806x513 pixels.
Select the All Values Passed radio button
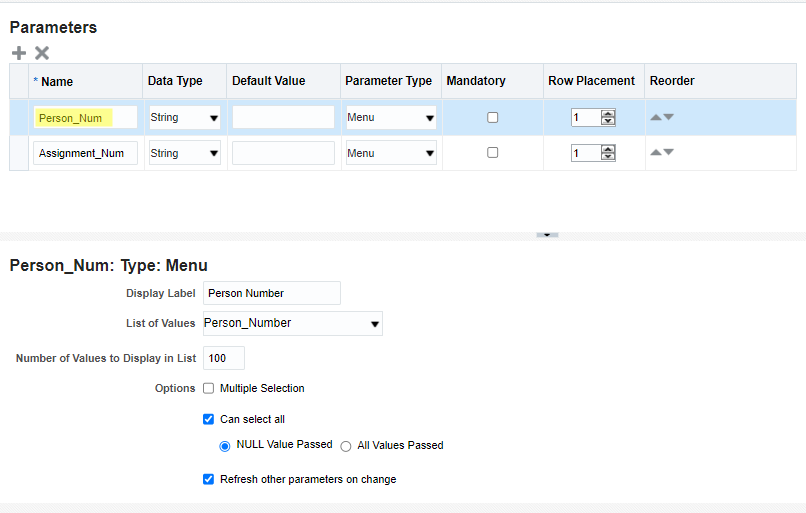pyautogui.click(x=346, y=446)
